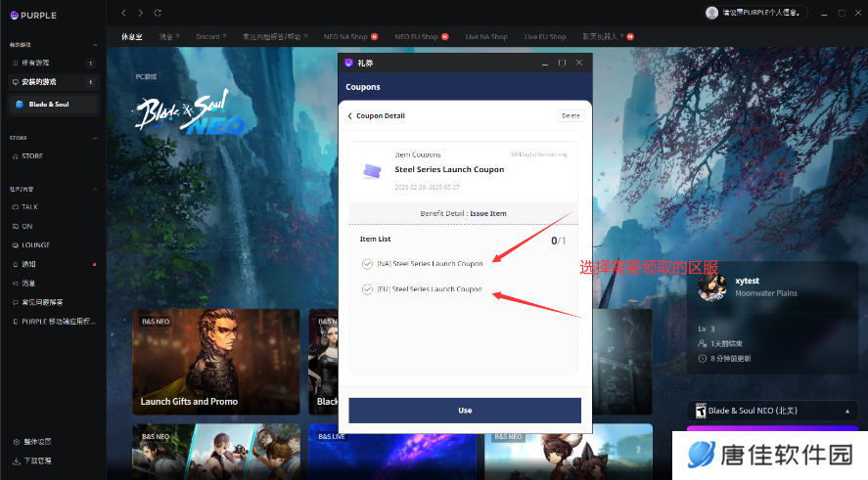The height and width of the screenshot is (480, 868).
Task: Go back from Coupon Detail
Action: click(350, 116)
